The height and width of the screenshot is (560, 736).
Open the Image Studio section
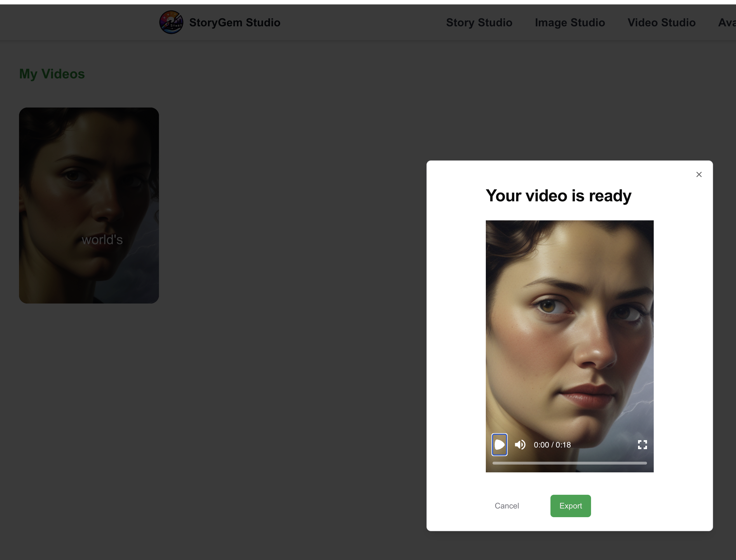click(570, 22)
